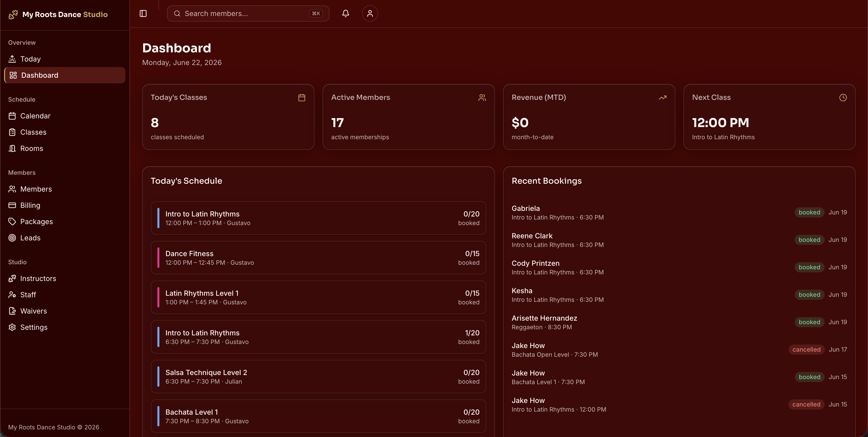Click the My Roots Dance Studio logo icon
868x437 pixels.
click(13, 14)
